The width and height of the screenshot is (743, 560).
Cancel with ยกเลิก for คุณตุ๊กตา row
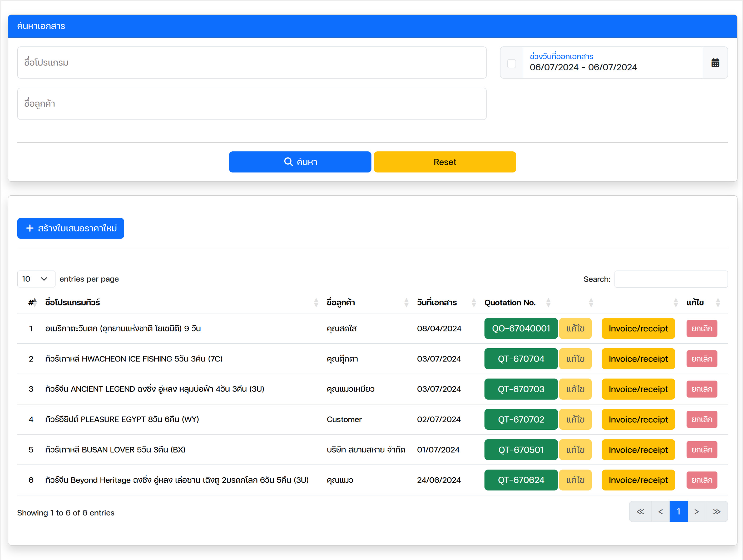coord(702,359)
